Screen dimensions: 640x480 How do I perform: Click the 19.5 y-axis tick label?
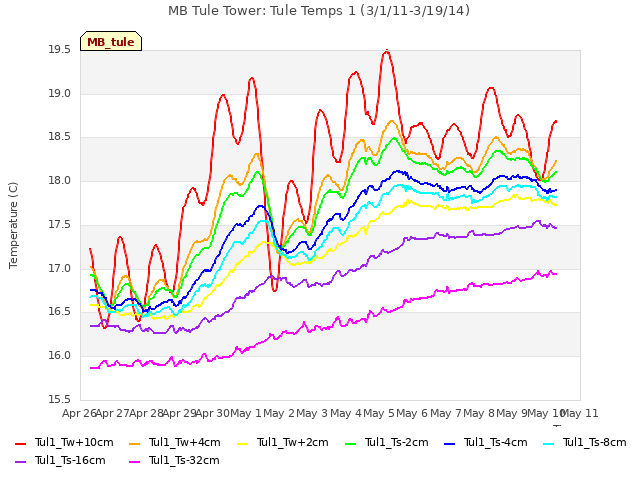59,50
